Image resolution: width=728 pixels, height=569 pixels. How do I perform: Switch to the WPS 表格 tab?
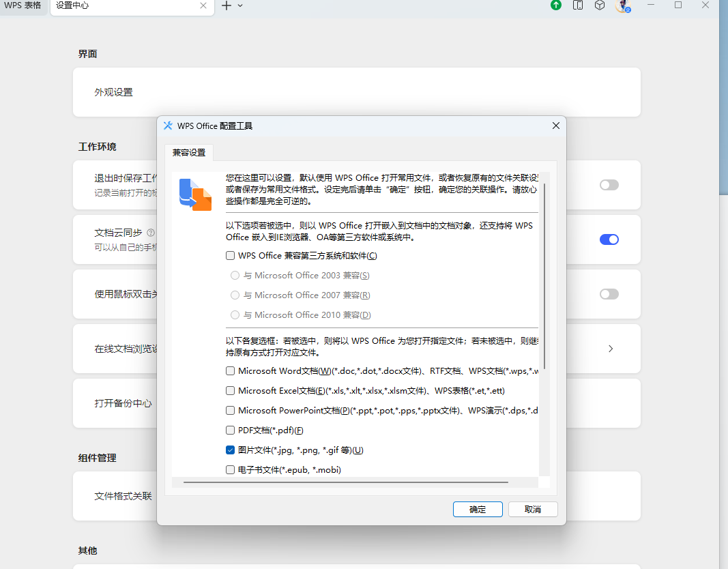[x=23, y=5]
